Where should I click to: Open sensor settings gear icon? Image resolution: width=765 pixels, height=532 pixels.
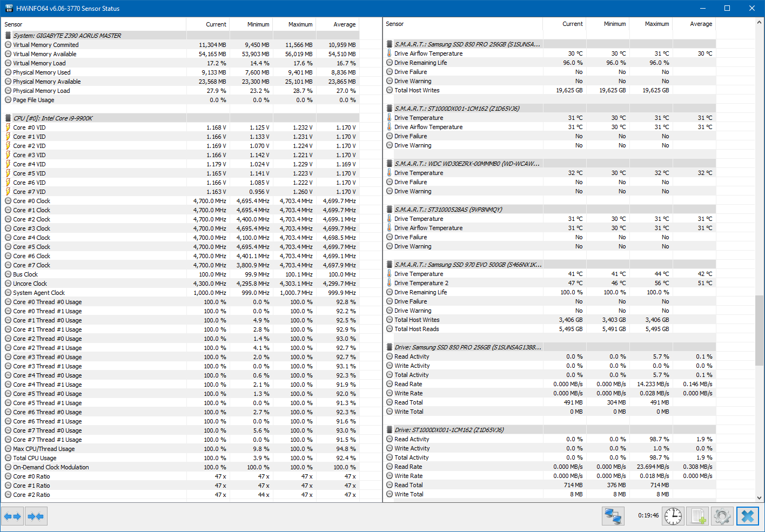point(722,516)
